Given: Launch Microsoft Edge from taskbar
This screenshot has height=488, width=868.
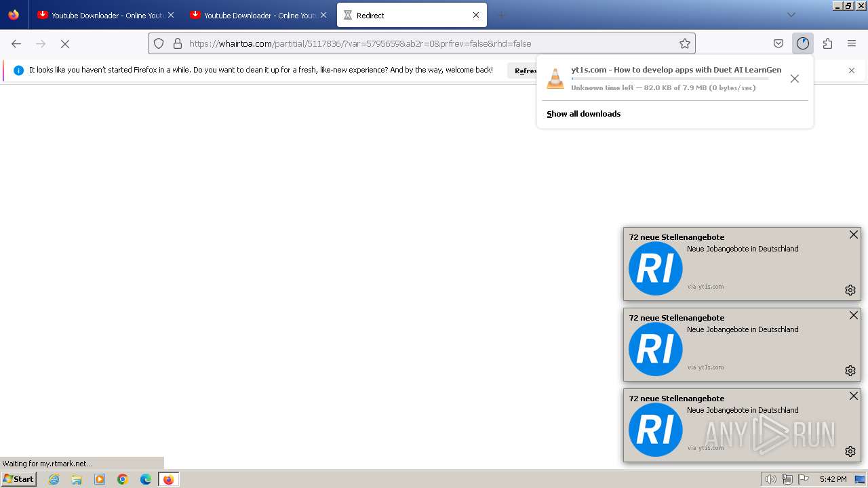Looking at the screenshot, I should coord(146,479).
